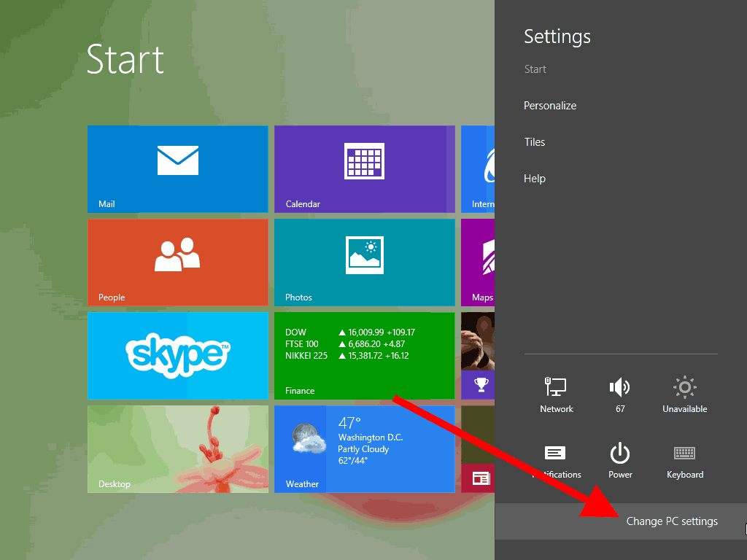Screen dimensions: 747x560
Task: Open the Photos tile
Action: 365,262
